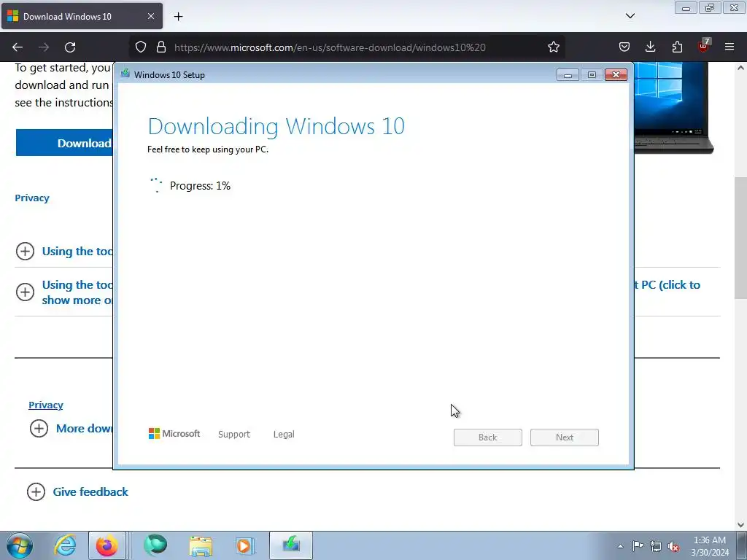The image size is (747, 560).
Task: Launch Internet Explorer from the taskbar
Action: [x=65, y=545]
